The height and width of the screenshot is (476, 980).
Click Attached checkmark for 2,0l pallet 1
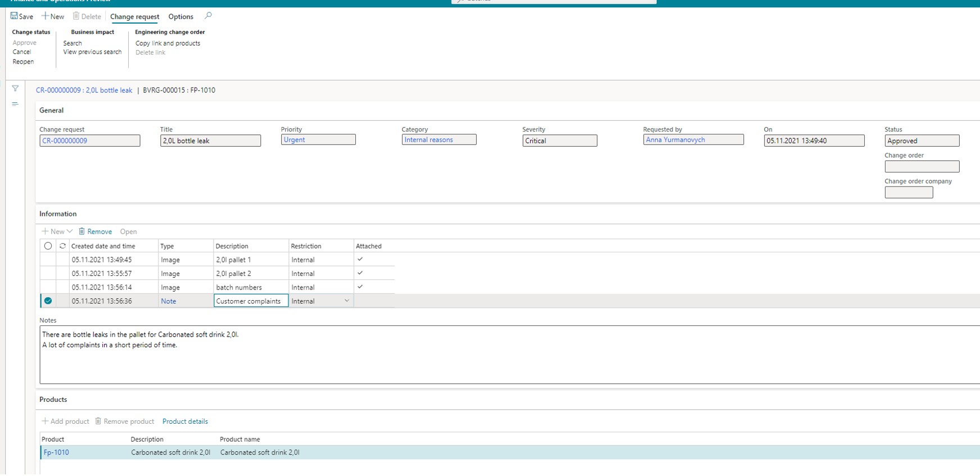point(360,259)
